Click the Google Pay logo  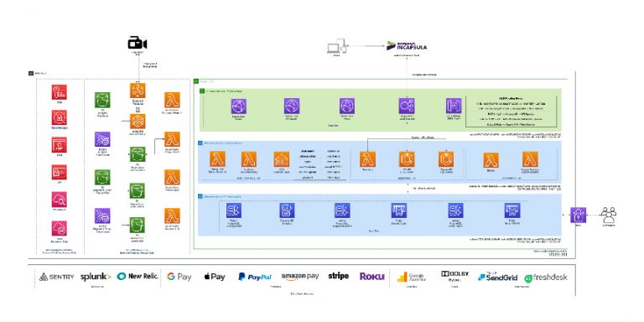click(x=179, y=277)
